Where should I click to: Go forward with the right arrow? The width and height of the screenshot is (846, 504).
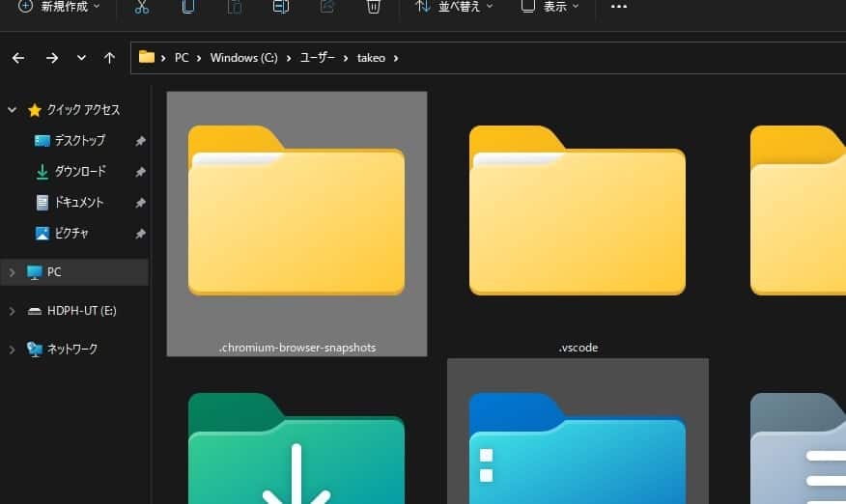click(52, 58)
